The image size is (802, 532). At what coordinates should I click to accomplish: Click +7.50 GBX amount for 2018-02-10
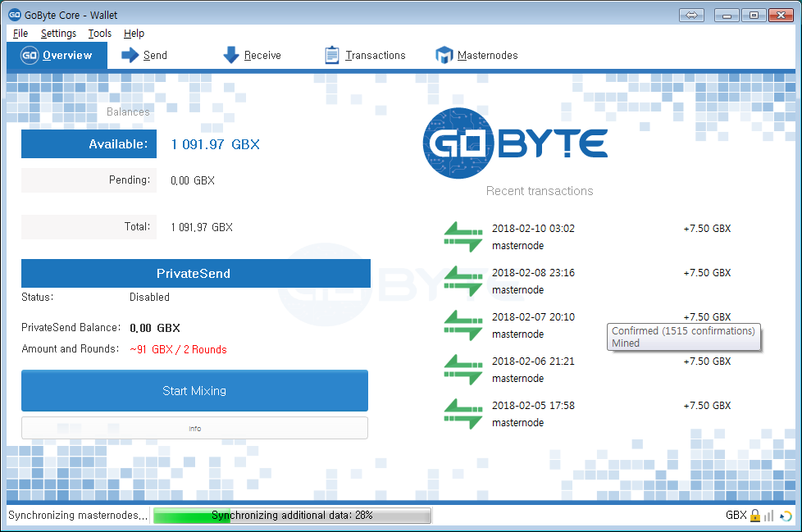708,229
